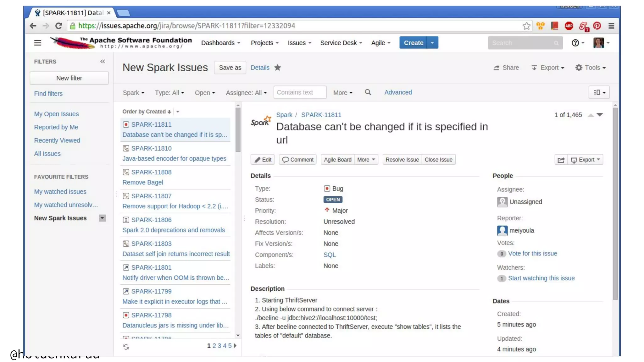Click the Resolve Issue button
This screenshot has height=362, width=644.
point(402,160)
